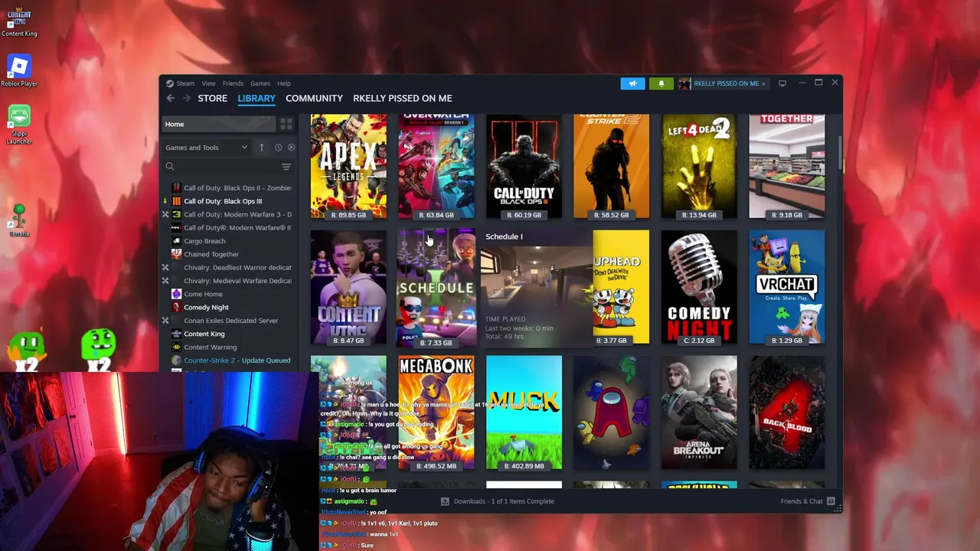Open the green notifications bell
This screenshot has width=980, height=551.
[661, 83]
